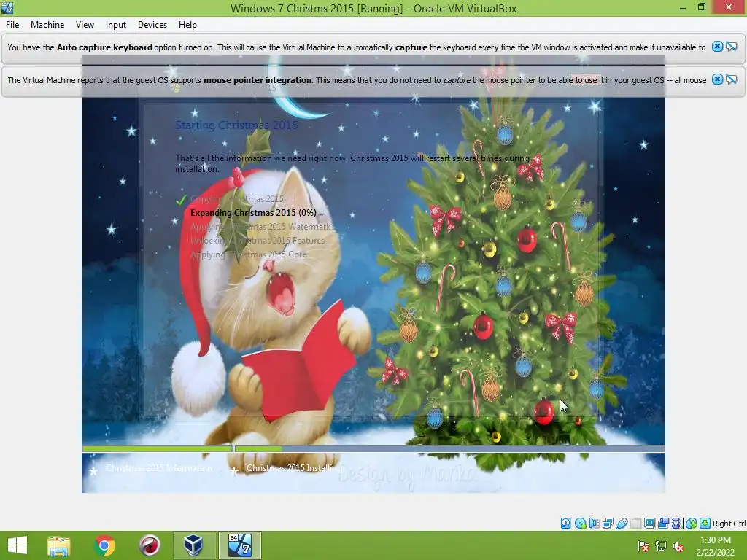
Task: Click the network adapters status icon
Action: point(608,524)
